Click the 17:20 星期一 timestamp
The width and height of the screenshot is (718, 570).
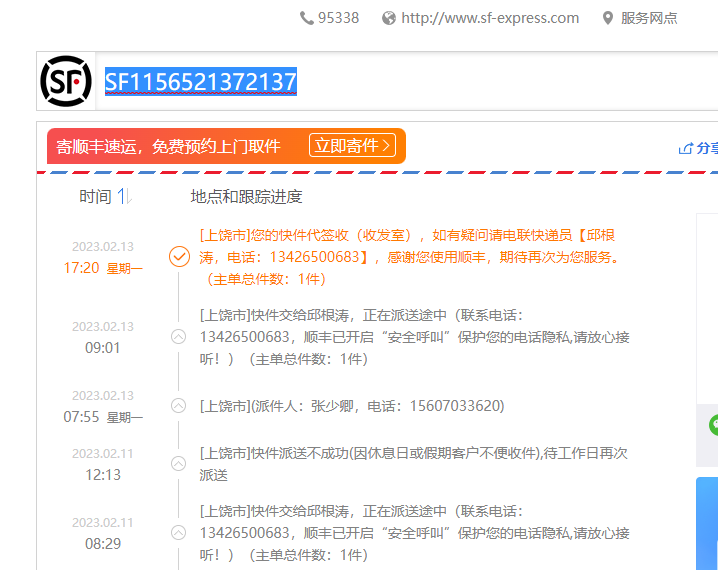point(103,268)
